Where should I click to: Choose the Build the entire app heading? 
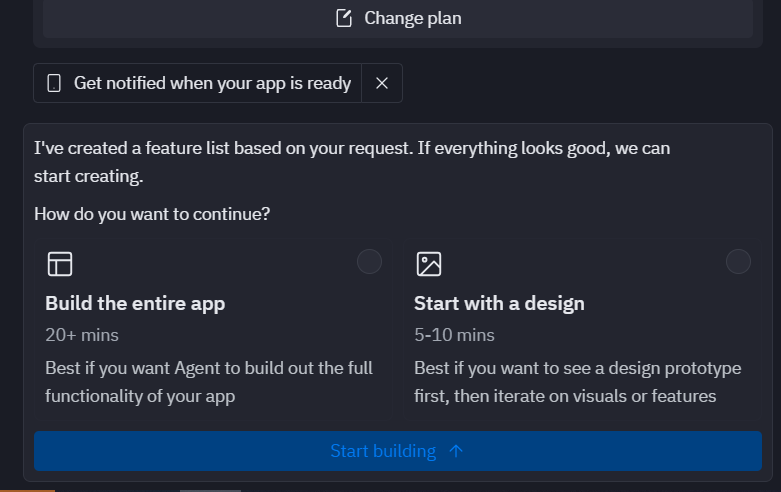(135, 303)
